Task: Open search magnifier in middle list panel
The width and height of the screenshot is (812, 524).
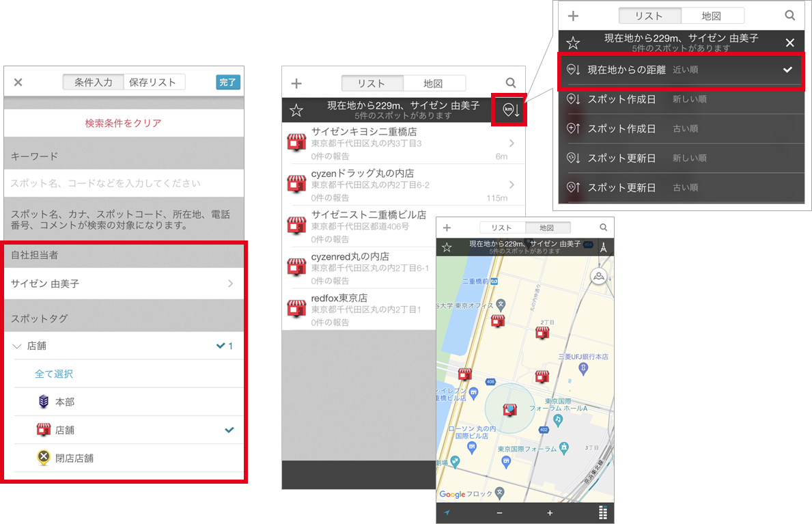Action: (x=511, y=83)
